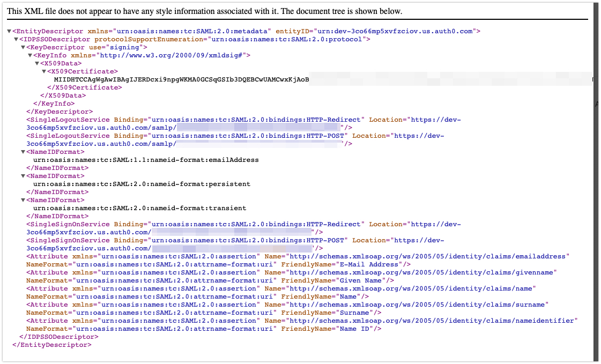
Task: Click SingleSignOnService HTTP-Redirect binding line
Action: pos(244,225)
